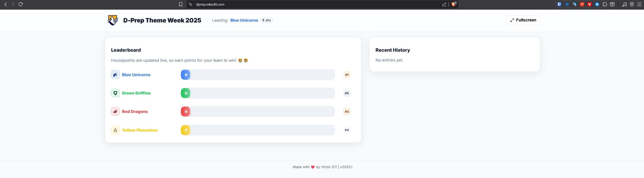Click the Red Dragons points progress bar
644x178 pixels.
tap(258, 111)
